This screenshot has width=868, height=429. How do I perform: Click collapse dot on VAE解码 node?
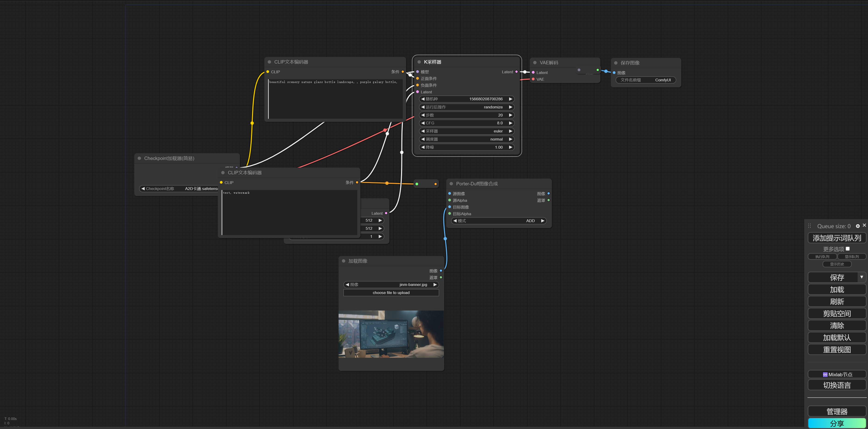pos(535,63)
